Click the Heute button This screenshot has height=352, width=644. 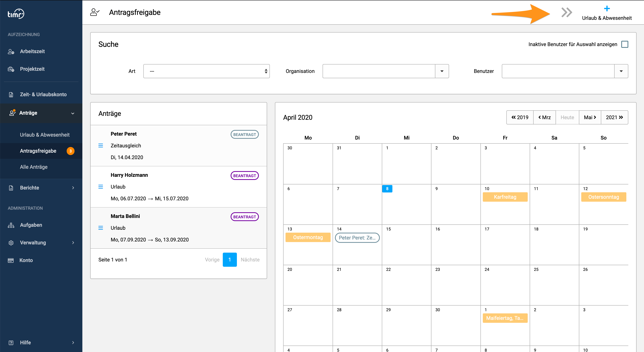(x=567, y=117)
